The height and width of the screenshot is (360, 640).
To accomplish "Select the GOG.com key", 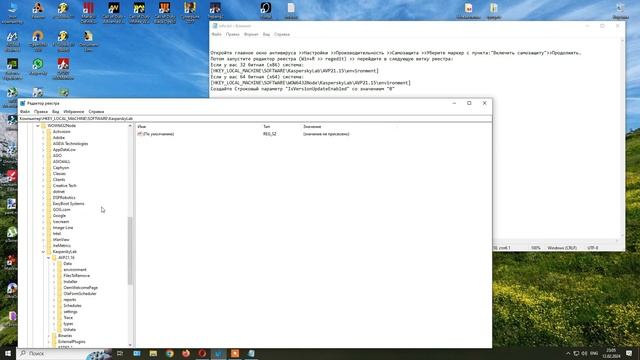I will (61, 210).
